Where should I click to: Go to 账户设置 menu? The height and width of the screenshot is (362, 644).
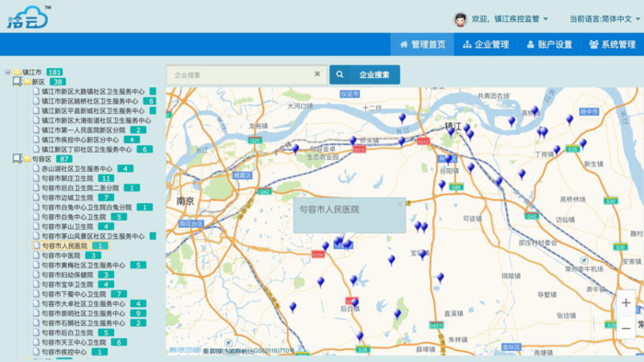coord(549,44)
